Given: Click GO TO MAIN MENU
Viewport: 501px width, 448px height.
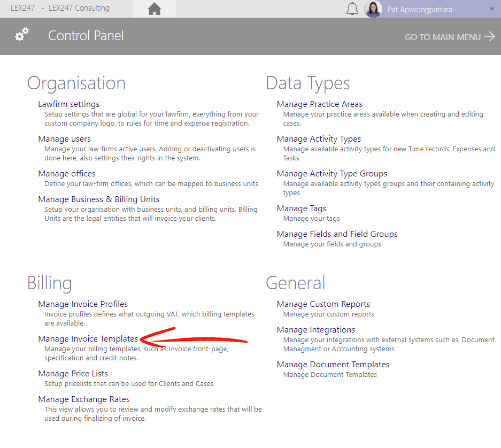Looking at the screenshot, I should click(x=450, y=37).
